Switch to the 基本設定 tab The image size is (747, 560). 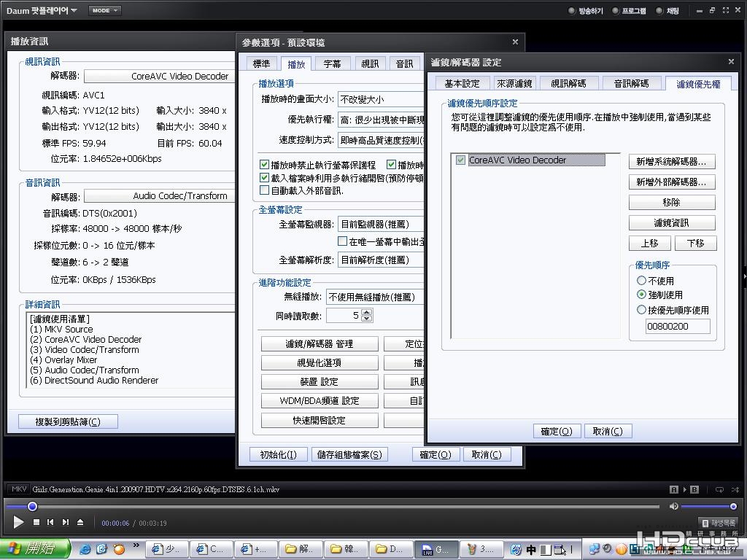(x=462, y=83)
